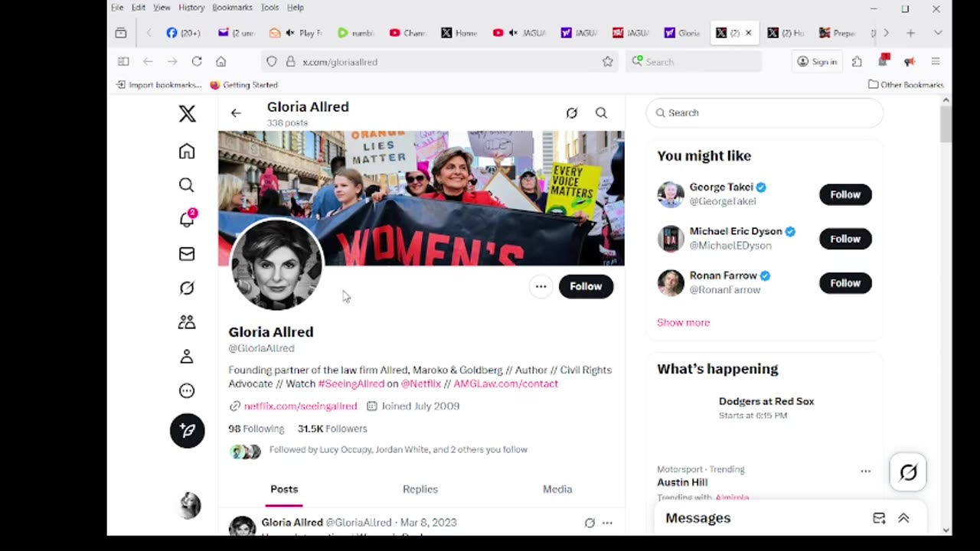Open Firefox History menu

tap(191, 8)
